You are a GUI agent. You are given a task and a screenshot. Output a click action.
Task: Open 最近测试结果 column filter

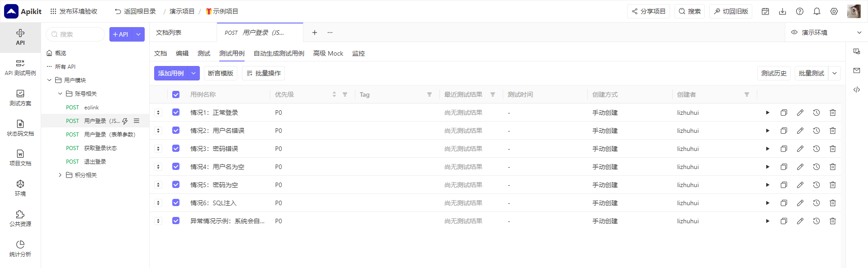493,94
